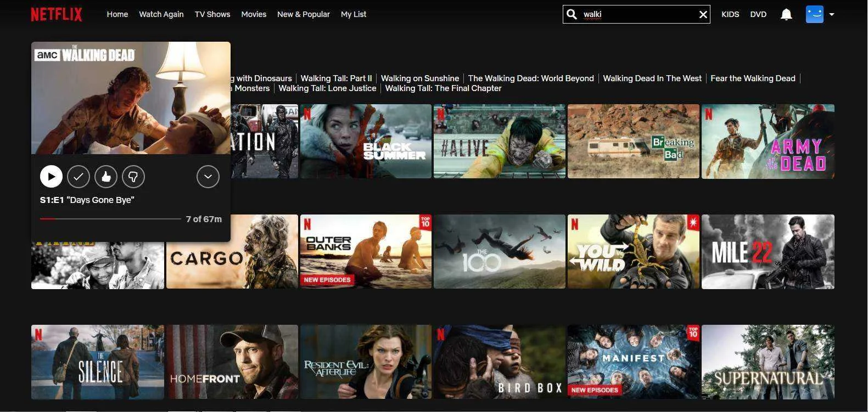Open New & Popular section

point(304,14)
